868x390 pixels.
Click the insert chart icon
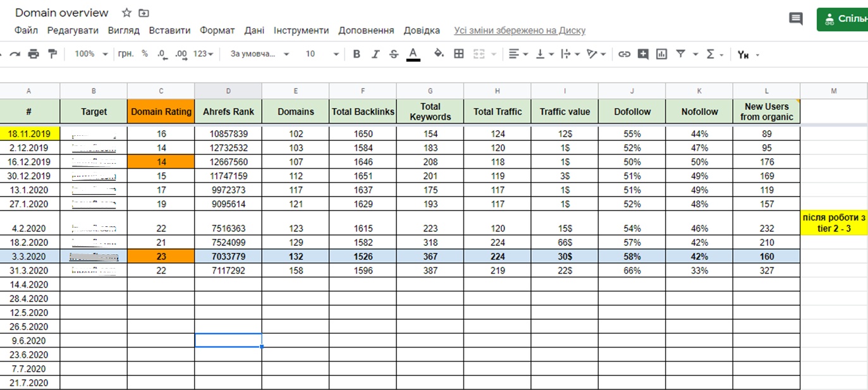pyautogui.click(x=661, y=54)
